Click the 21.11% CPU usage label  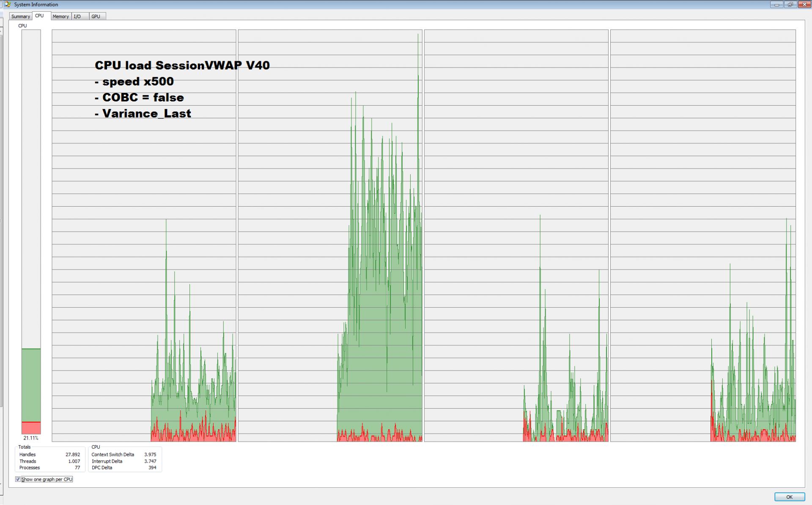tap(31, 438)
